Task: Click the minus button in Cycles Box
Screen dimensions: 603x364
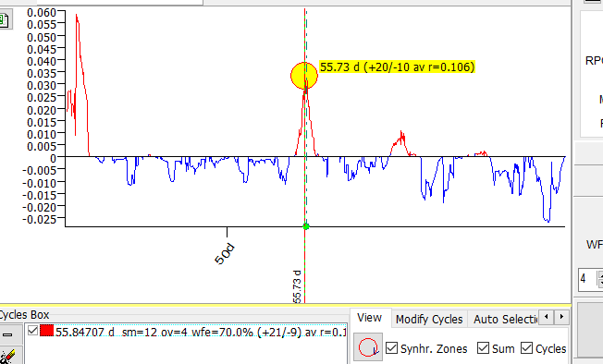Action: (x=7, y=334)
